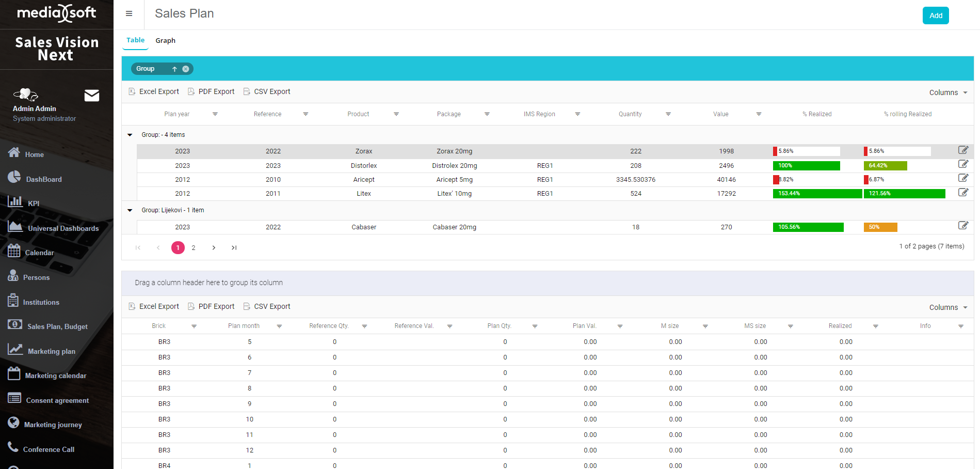980x469 pixels.
Task: Switch to the Graph tab
Action: coord(165,40)
